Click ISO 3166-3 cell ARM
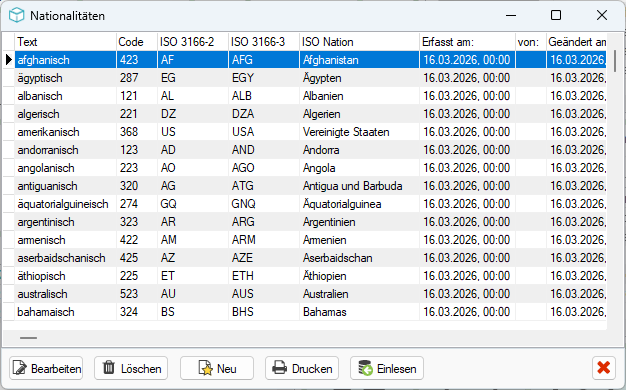This screenshot has width=626, height=390. 264,240
